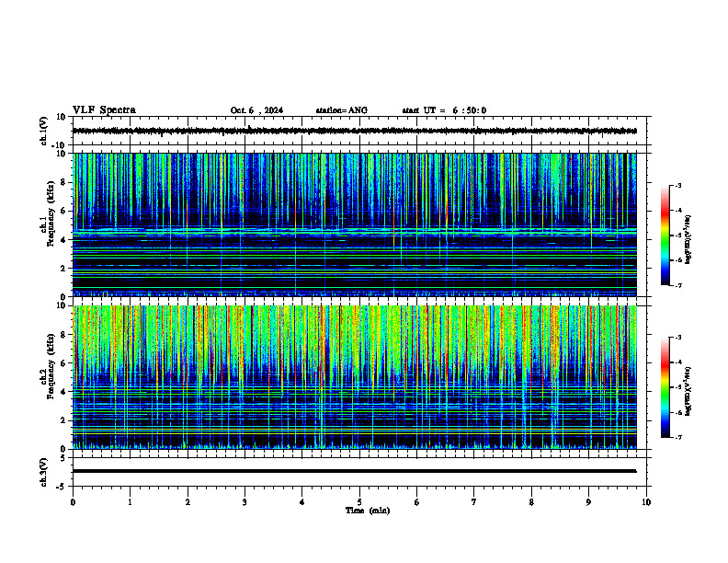Click time axis tick label "2"
Viewport: 728px width, 563px height.
coord(188,502)
